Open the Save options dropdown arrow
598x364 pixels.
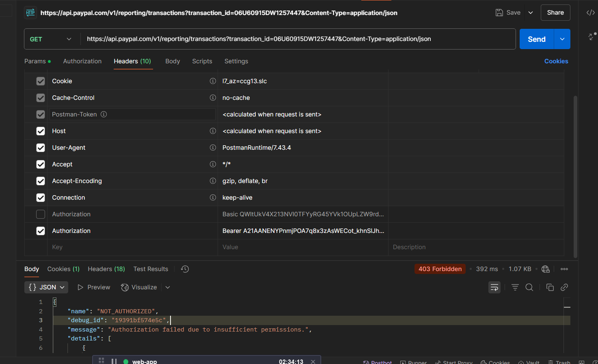(531, 13)
